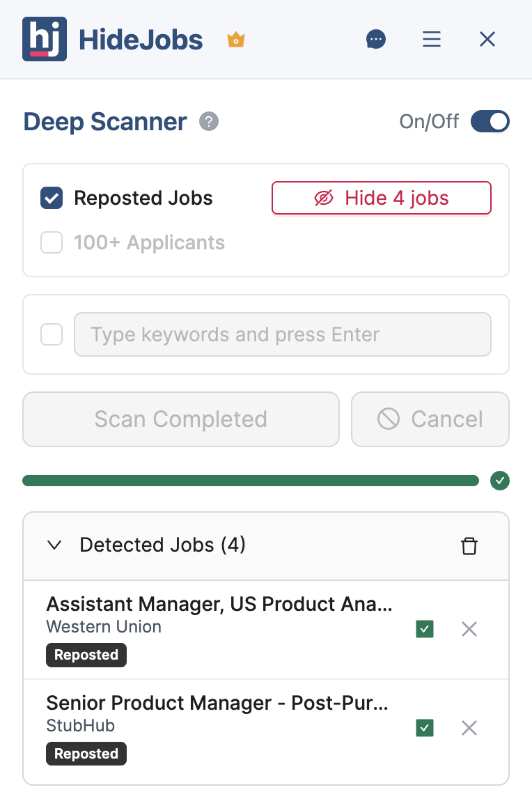Dismiss the Western Union job with its X
Image resolution: width=532 pixels, height=808 pixels.
point(469,629)
